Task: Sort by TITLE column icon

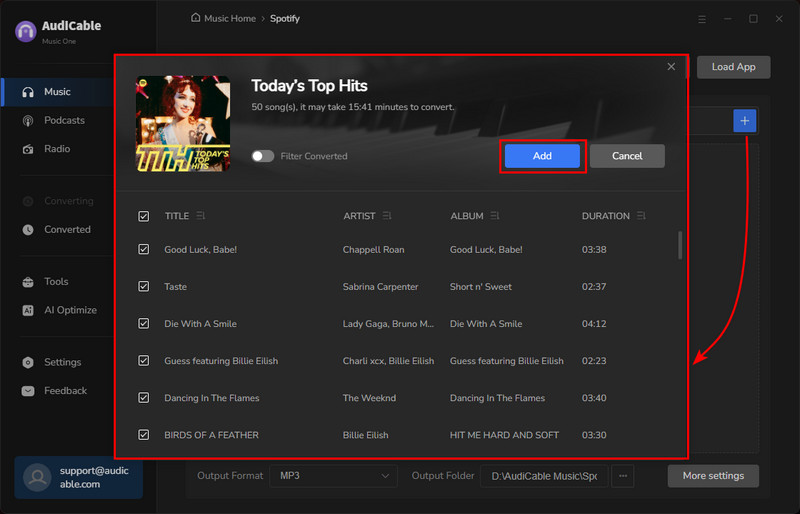Action: point(201,216)
